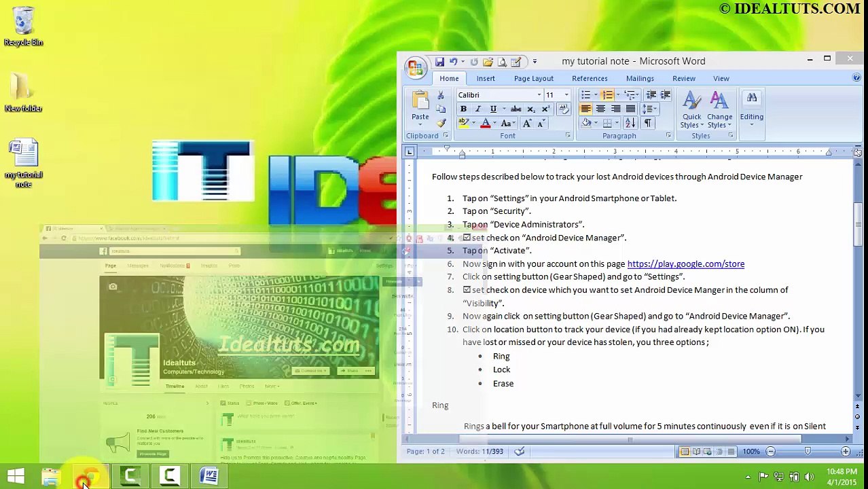Set Align Text Left

[585, 109]
